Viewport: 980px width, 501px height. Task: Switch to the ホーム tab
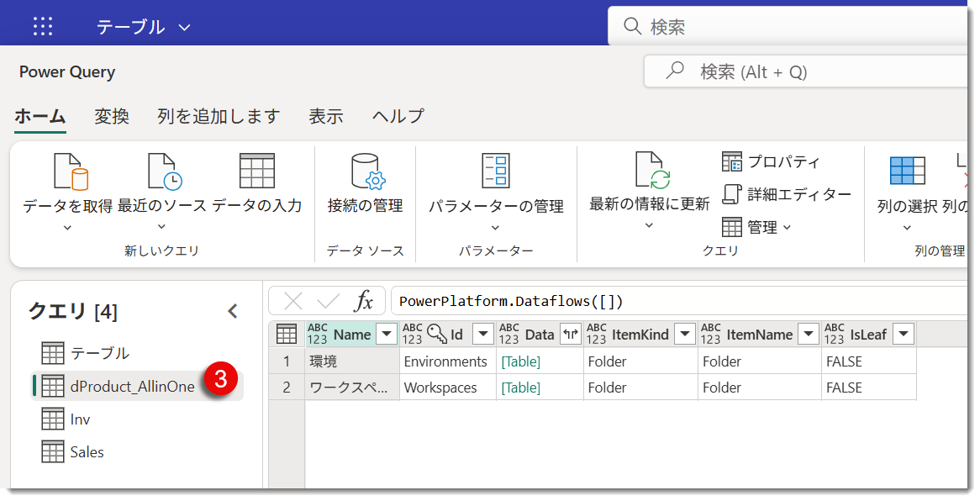click(x=40, y=116)
